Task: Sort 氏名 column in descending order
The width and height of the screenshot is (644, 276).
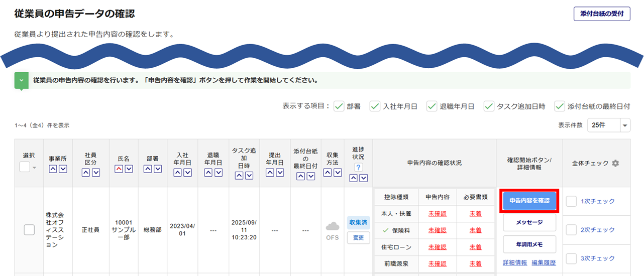Action: [x=129, y=169]
